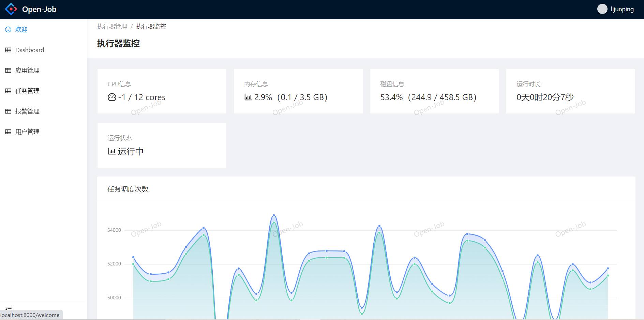644x320 pixels.
Task: Click the Open-Job diamond logo
Action: pyautogui.click(x=11, y=9)
